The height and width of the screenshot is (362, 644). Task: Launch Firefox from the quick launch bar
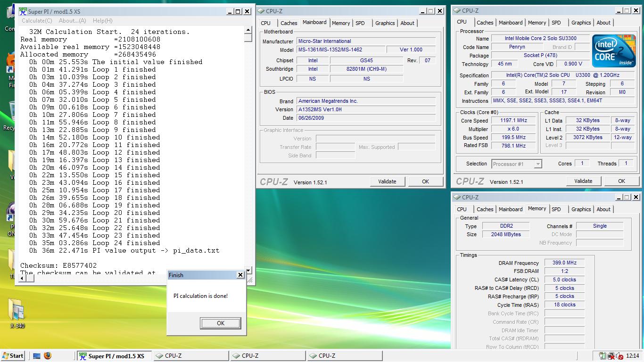click(x=48, y=356)
